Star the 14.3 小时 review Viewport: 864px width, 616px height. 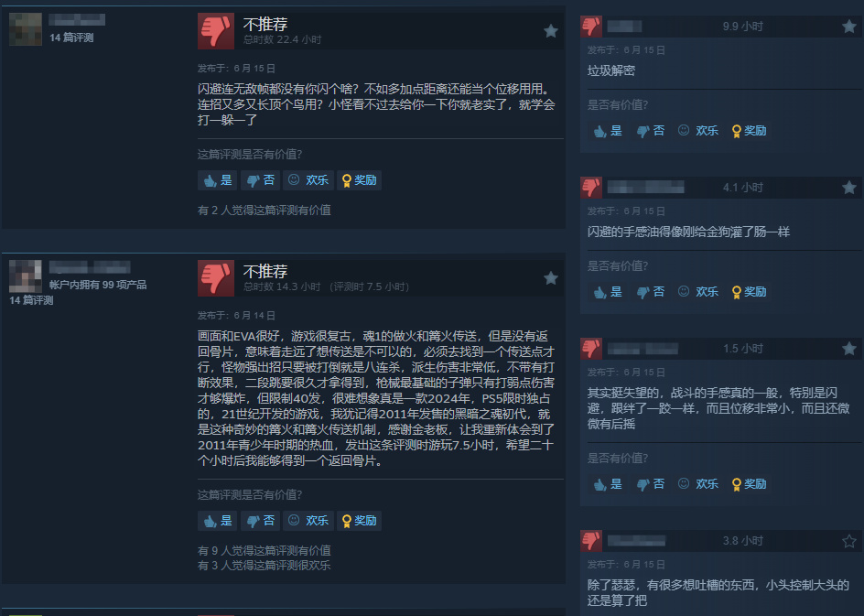tap(550, 278)
